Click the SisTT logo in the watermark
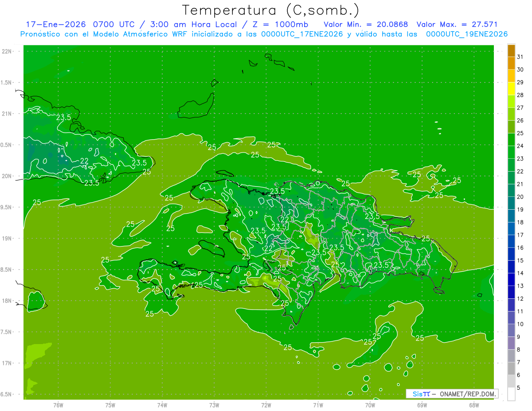Viewport: 532px width, 411px height. (x=421, y=394)
